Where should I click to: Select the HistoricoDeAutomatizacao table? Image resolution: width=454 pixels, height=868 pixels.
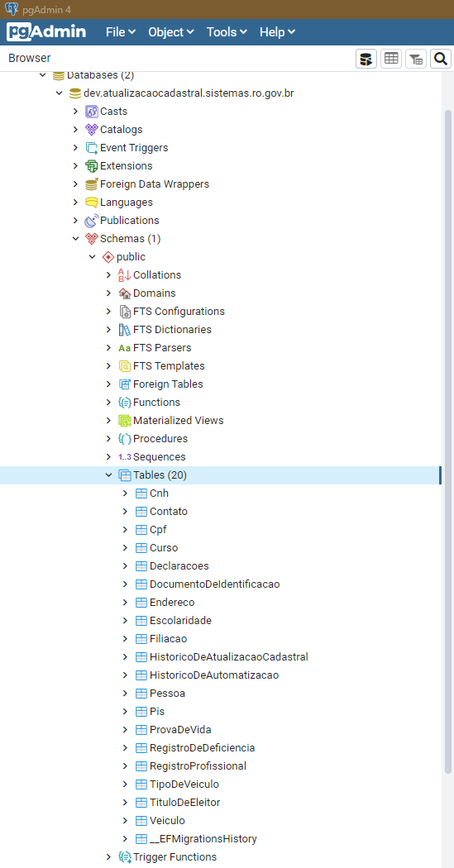click(x=214, y=675)
